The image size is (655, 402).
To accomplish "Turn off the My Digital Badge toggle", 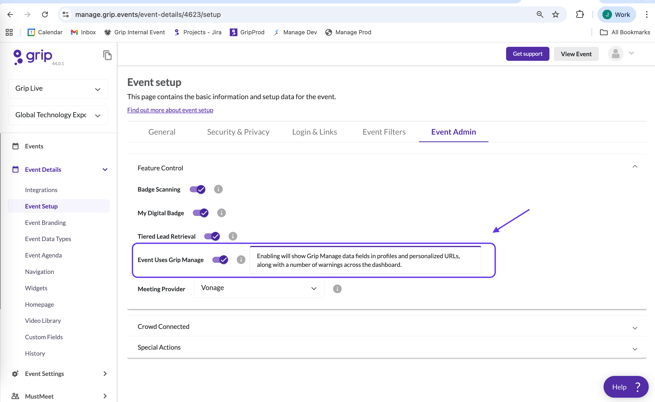I will 201,213.
